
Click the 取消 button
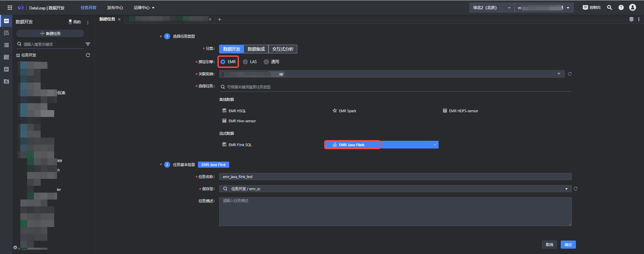tap(549, 245)
